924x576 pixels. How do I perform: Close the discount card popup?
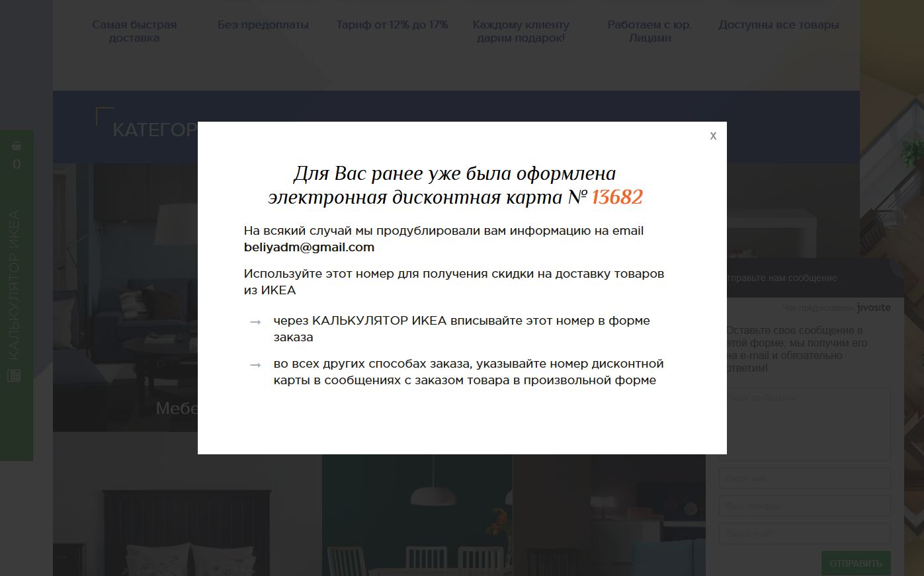click(x=713, y=136)
